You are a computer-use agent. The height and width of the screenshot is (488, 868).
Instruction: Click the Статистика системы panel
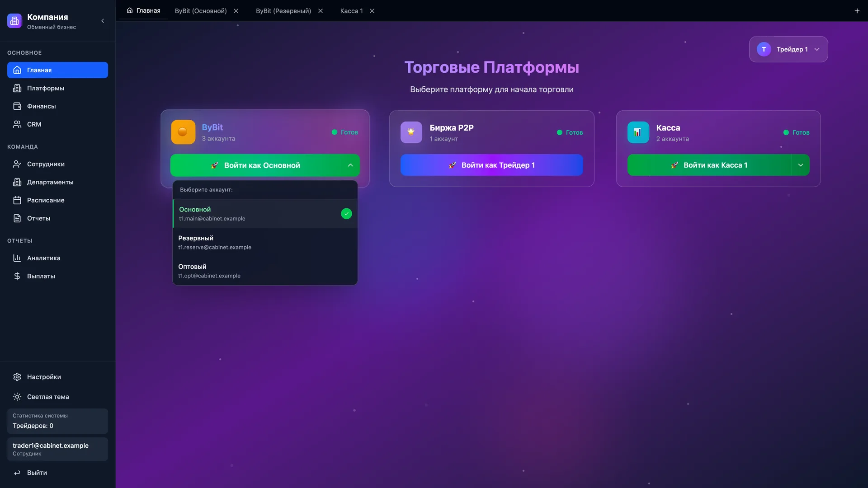coord(57,421)
